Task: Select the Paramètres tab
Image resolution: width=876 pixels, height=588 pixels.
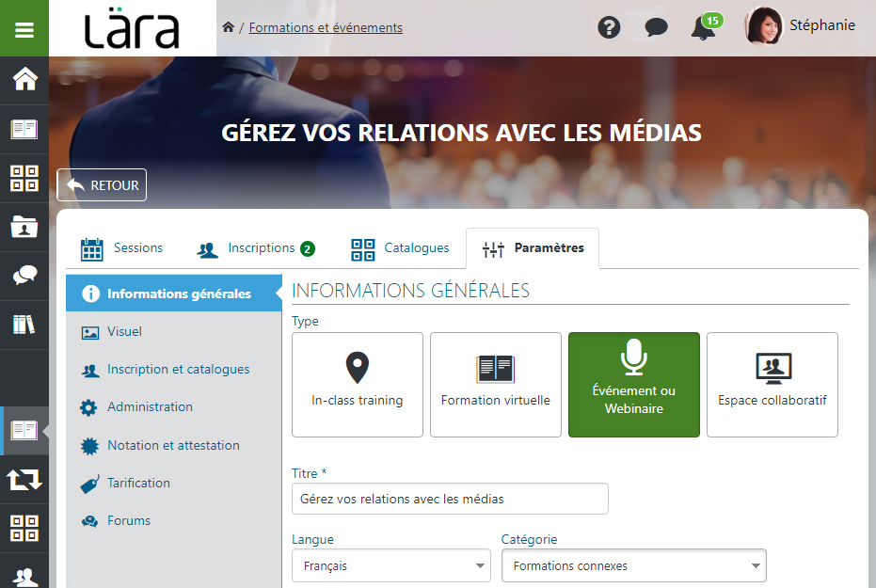Action: tap(533, 248)
